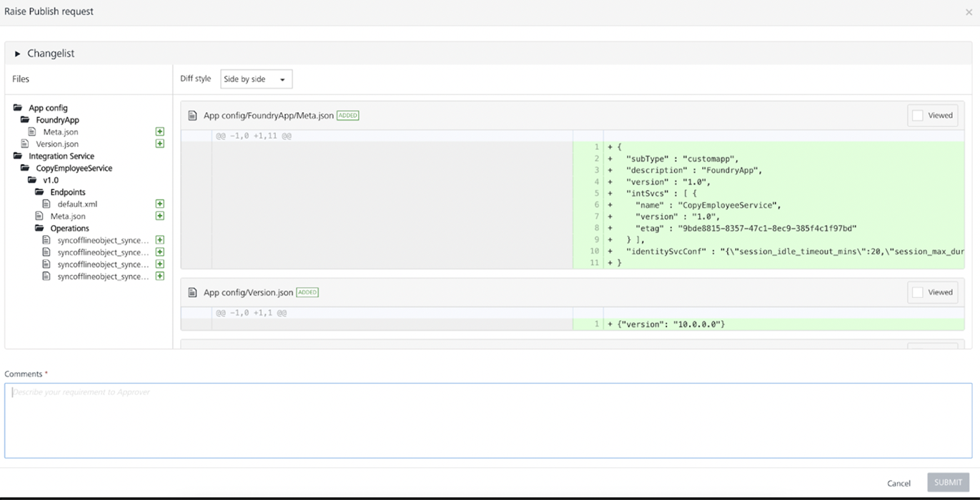The height and width of the screenshot is (500, 980).
Task: Click the Integration Service folder icon
Action: (18, 156)
